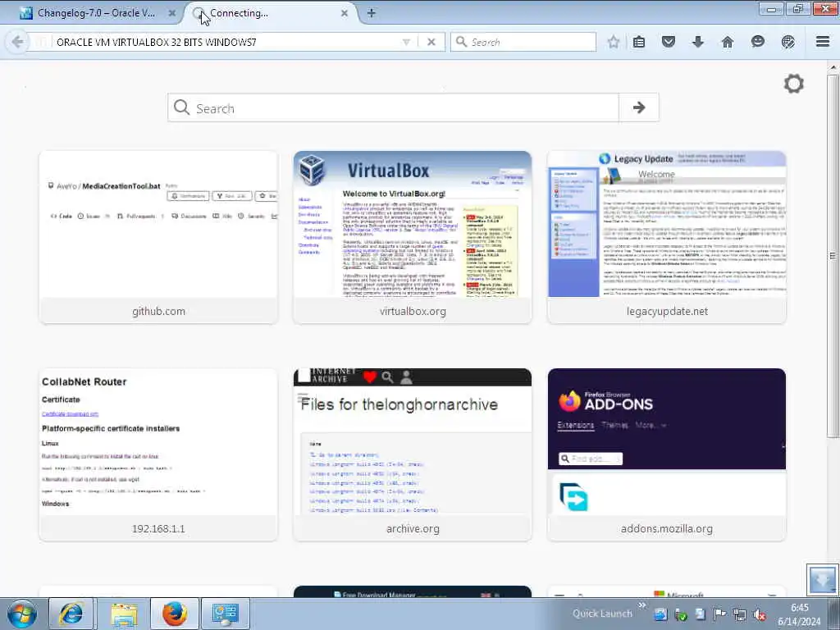Open the addons.mozilla.org tile
The height and width of the screenshot is (630, 840).
667,454
